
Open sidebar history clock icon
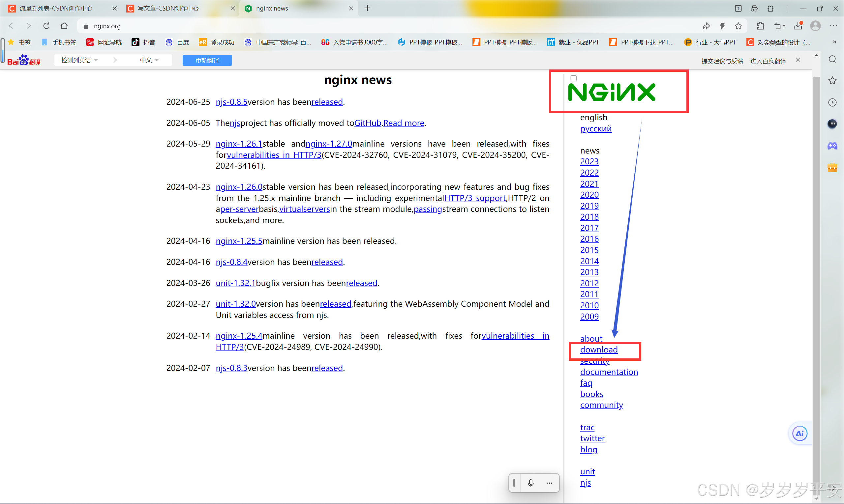pos(832,102)
